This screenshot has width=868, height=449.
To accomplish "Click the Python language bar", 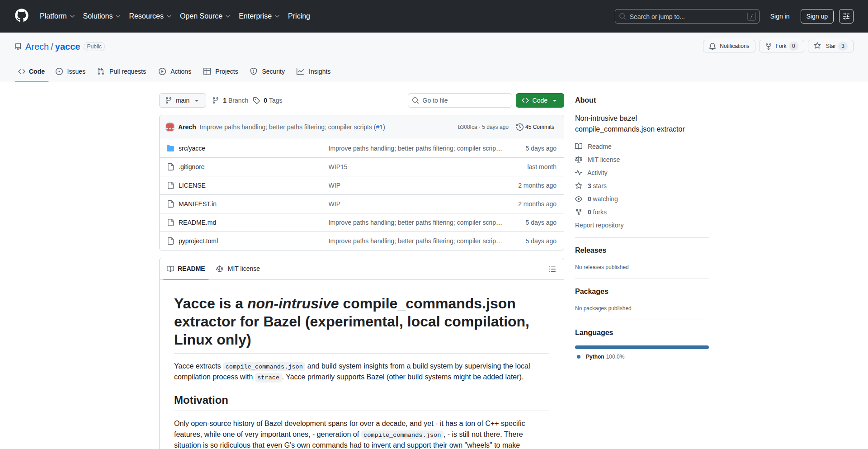I will pyautogui.click(x=642, y=347).
